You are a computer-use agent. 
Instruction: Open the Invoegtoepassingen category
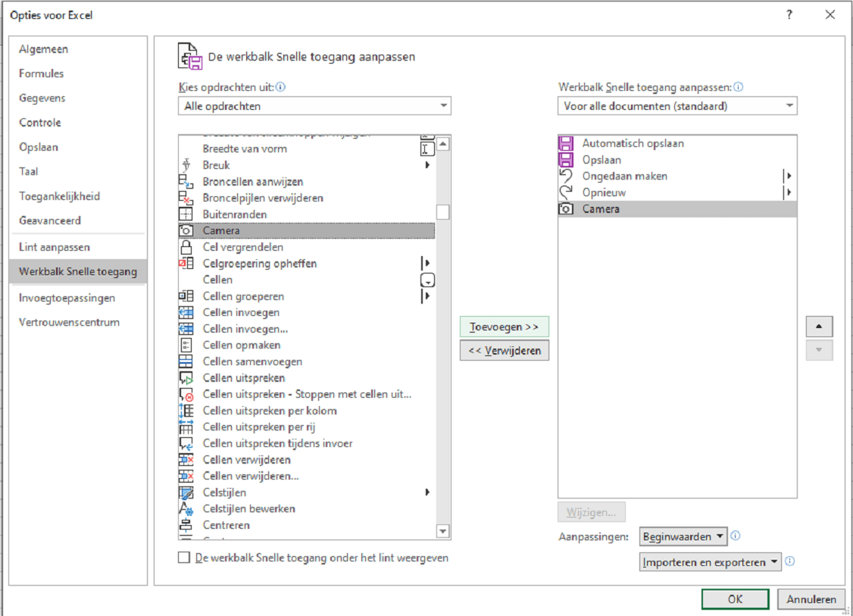(78, 298)
